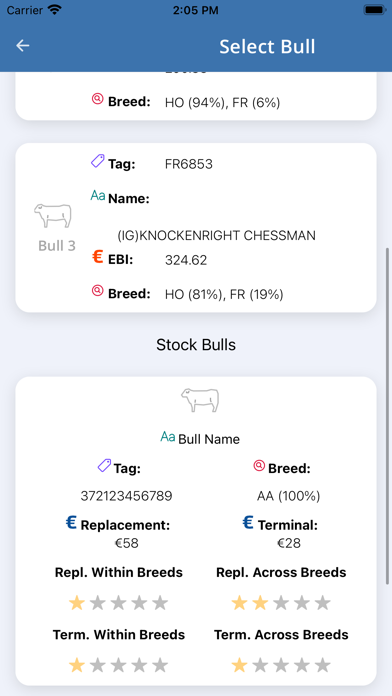
Task: Tap the orange euro EBI icon
Action: coord(98,257)
